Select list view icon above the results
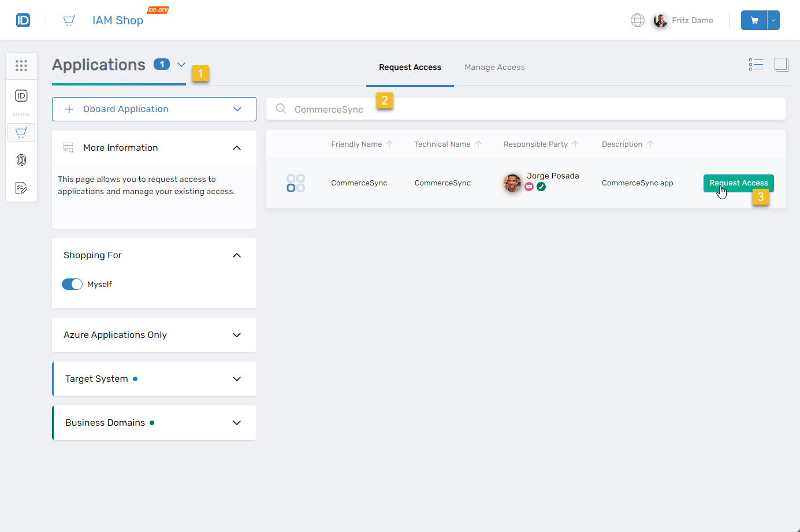Viewport: 800px width, 532px height. 756,64
